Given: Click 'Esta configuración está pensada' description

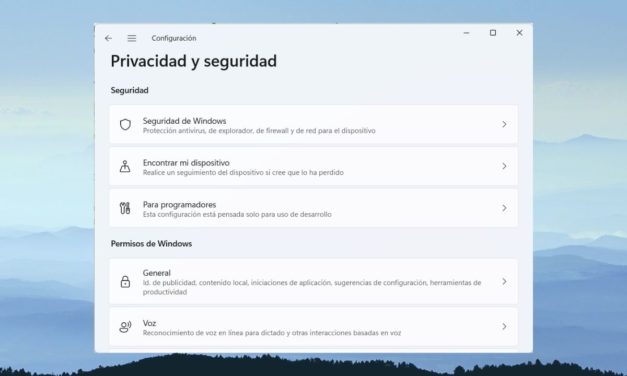Looking at the screenshot, I should tap(237, 214).
